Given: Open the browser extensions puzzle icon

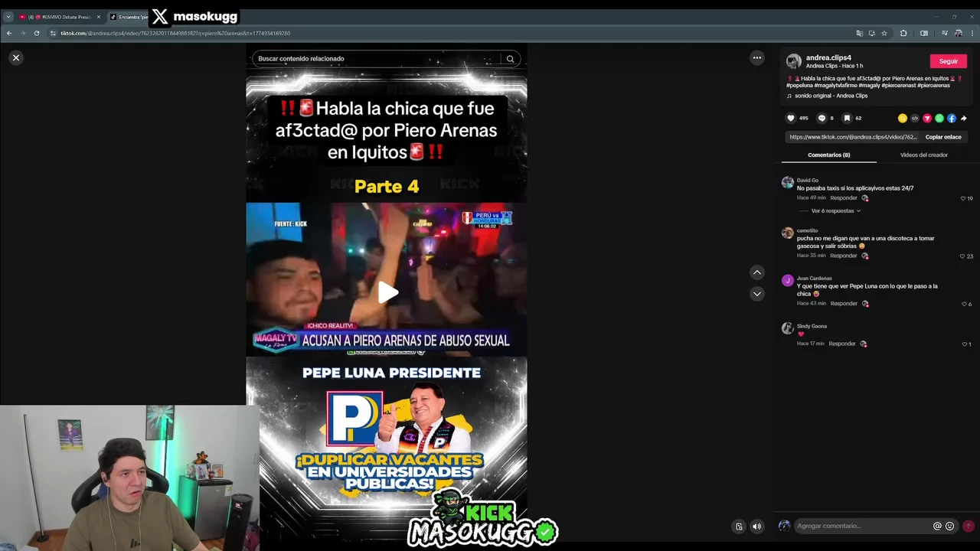Looking at the screenshot, I should coord(903,33).
